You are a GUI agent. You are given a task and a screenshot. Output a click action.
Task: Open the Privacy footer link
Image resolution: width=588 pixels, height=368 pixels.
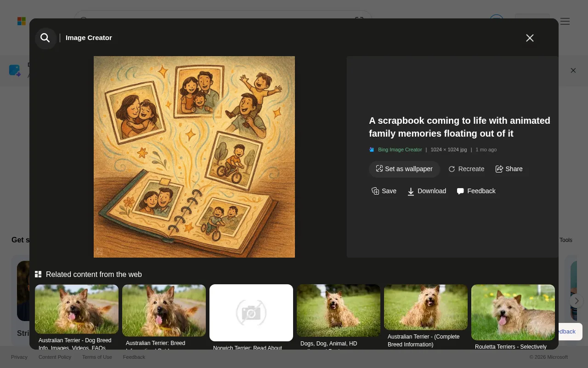[x=19, y=357]
